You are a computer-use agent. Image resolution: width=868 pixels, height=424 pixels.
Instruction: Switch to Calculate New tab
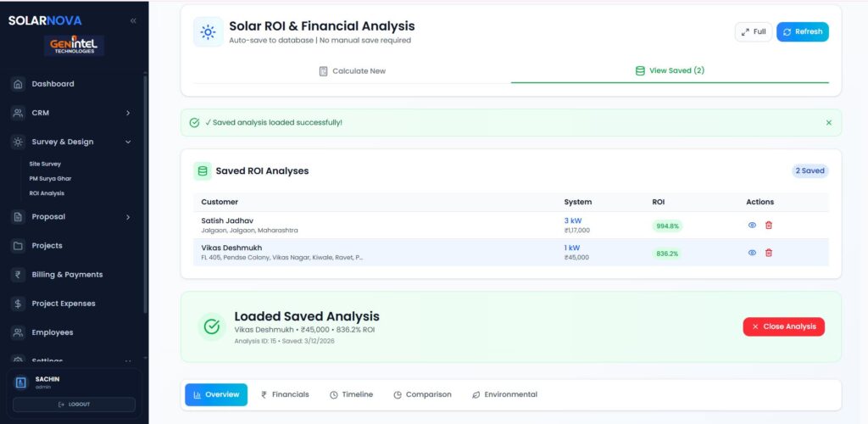[352, 71]
